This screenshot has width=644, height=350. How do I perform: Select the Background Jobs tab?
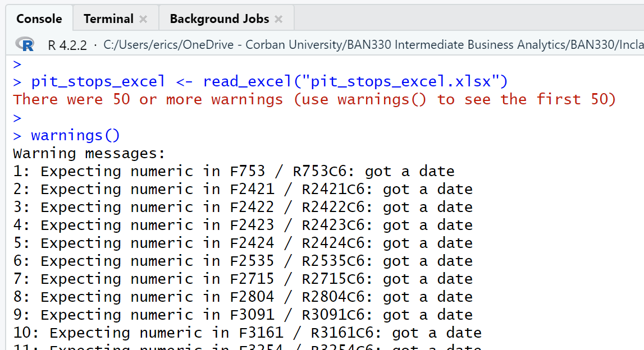219,19
